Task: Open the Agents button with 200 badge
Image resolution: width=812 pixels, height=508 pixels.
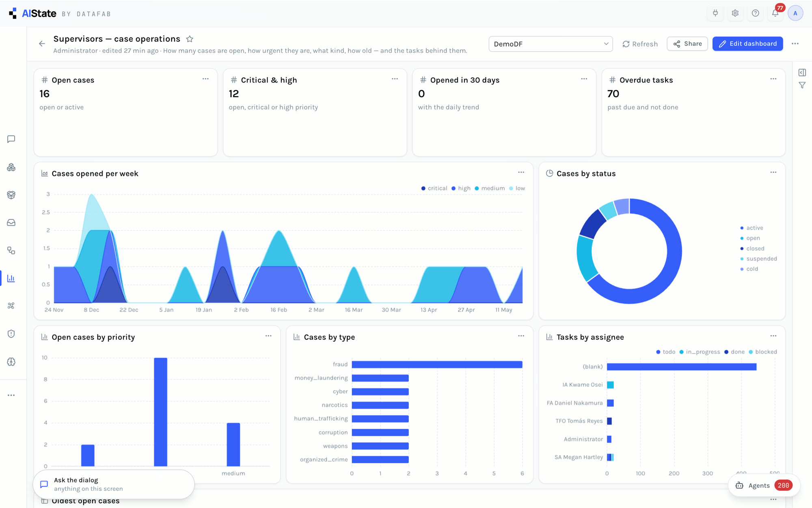Action: [764, 485]
